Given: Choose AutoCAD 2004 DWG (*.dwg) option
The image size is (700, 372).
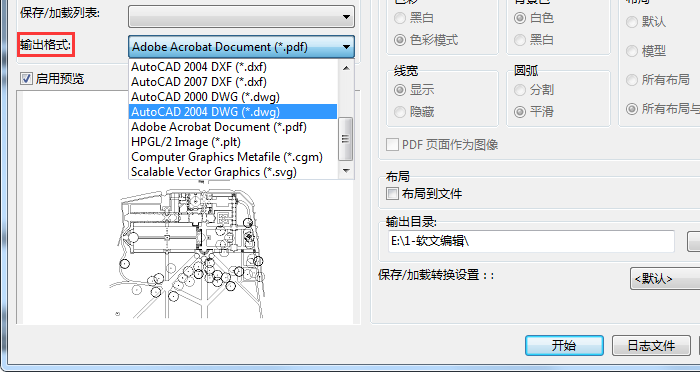Looking at the screenshot, I should [x=233, y=112].
